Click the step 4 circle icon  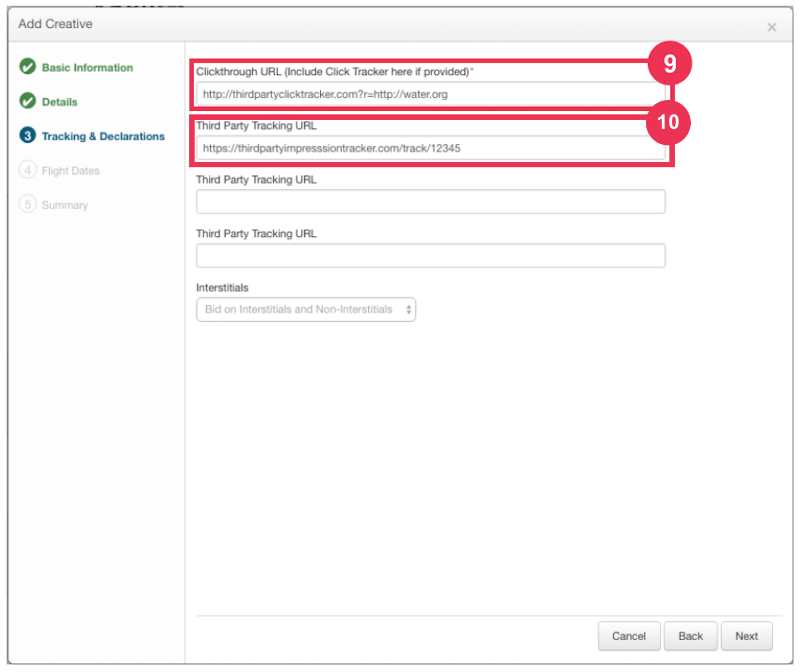coord(28,170)
